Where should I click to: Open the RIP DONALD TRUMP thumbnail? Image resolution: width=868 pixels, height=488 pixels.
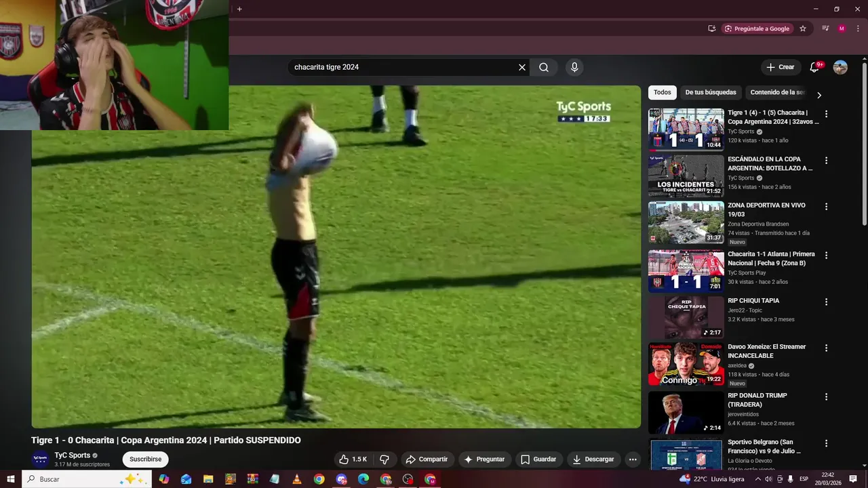(686, 413)
